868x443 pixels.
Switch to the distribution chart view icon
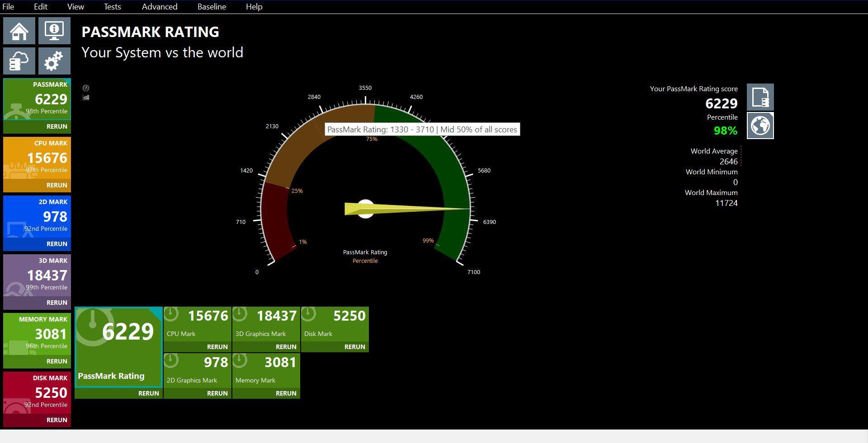pyautogui.click(x=86, y=98)
